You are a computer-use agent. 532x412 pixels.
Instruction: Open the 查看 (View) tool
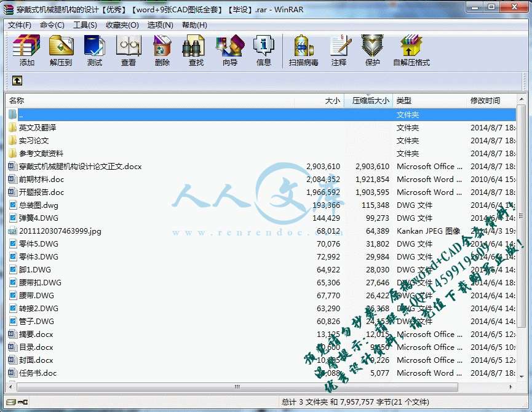point(129,50)
